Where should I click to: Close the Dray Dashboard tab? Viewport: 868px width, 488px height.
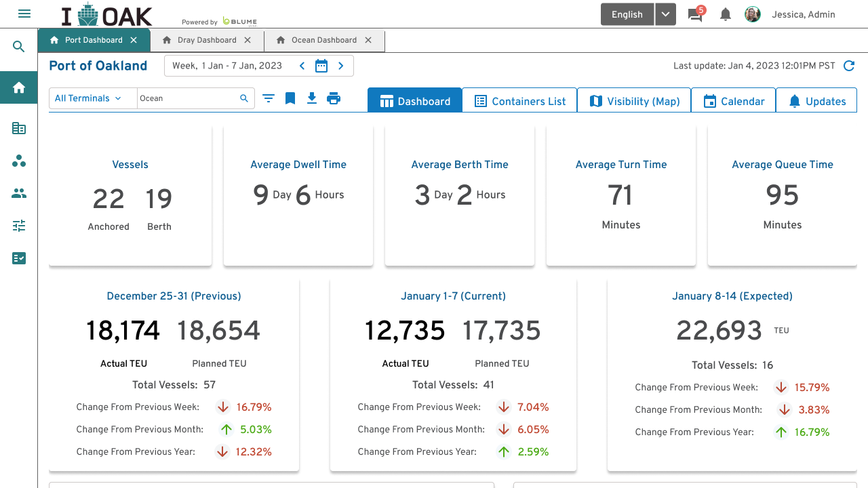coord(248,40)
